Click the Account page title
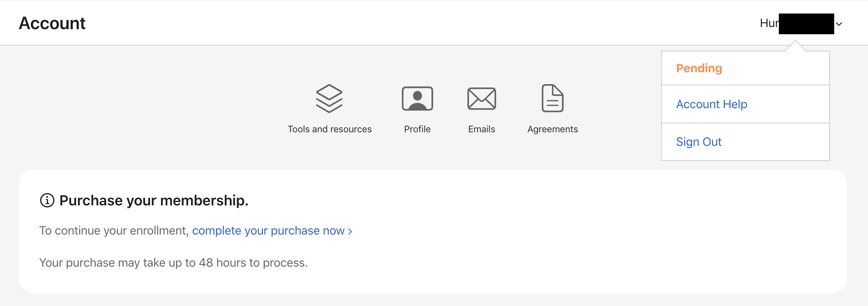The width and height of the screenshot is (868, 306). [52, 23]
